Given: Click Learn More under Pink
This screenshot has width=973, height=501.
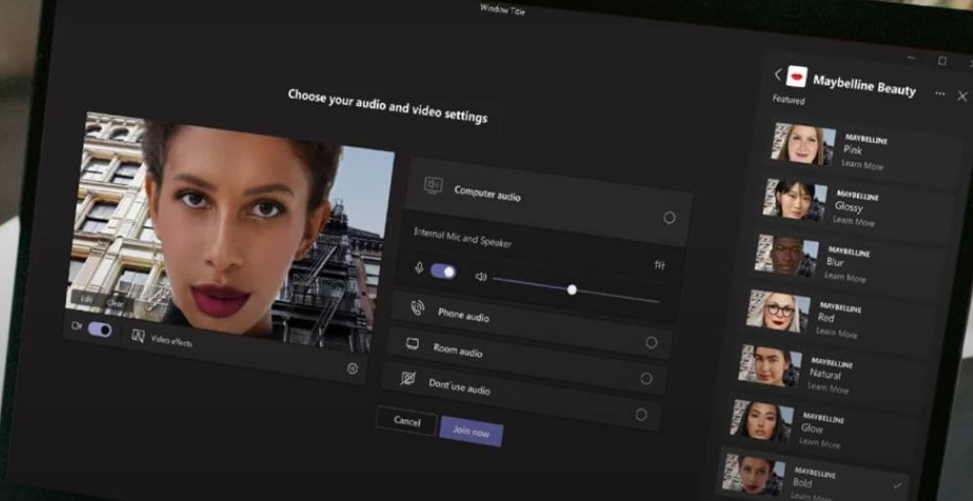Looking at the screenshot, I should [862, 165].
